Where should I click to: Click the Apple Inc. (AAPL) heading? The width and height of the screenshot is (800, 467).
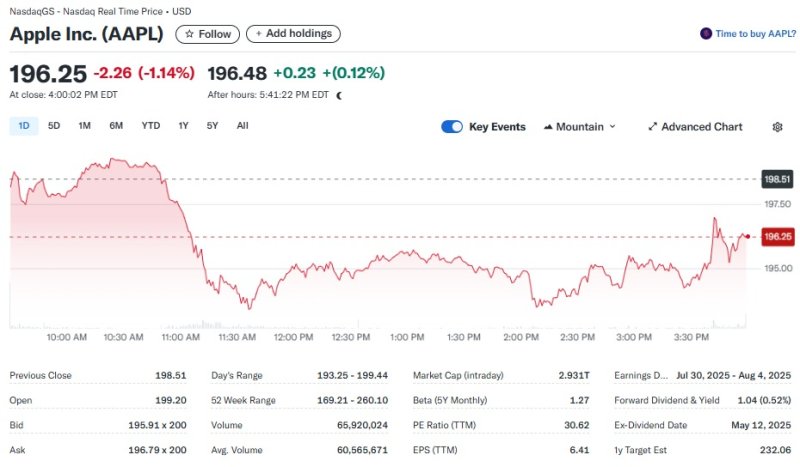coord(86,34)
